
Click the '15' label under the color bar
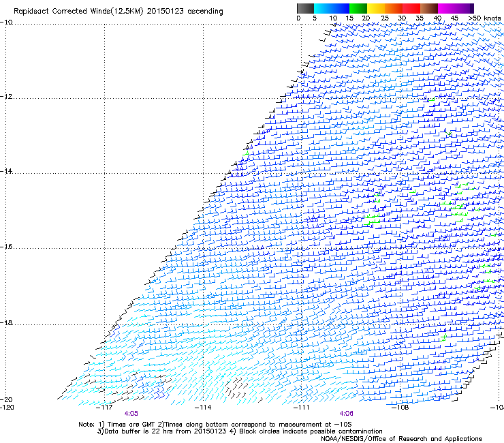point(349,18)
